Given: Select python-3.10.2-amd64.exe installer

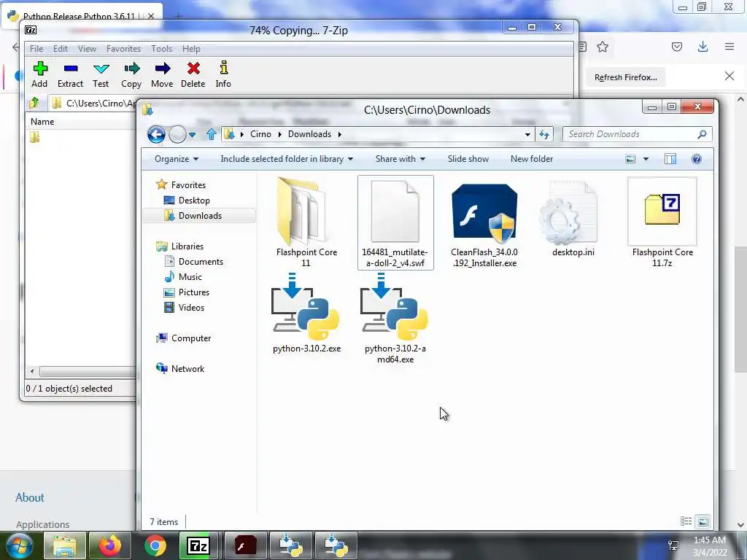Looking at the screenshot, I should pos(395,318).
